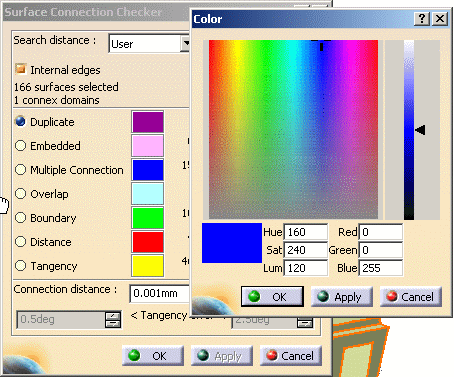Click the Hue value field
Image resolution: width=454 pixels, height=377 pixels.
(x=306, y=232)
